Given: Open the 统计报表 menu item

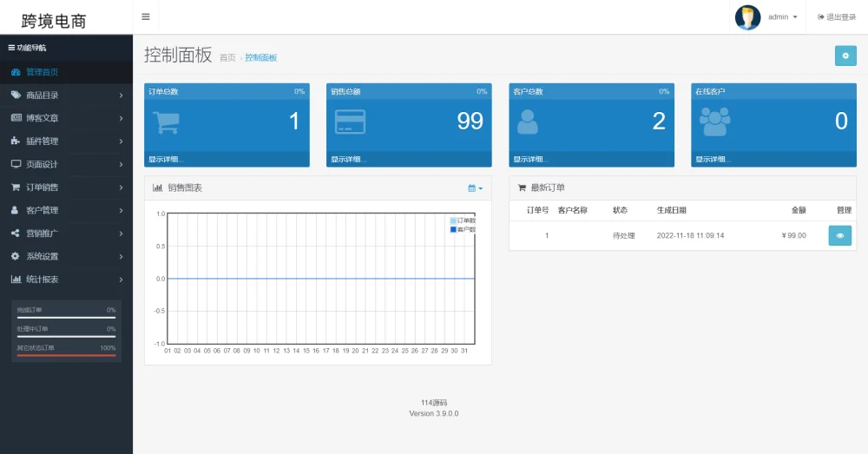Looking at the screenshot, I should click(x=66, y=280).
